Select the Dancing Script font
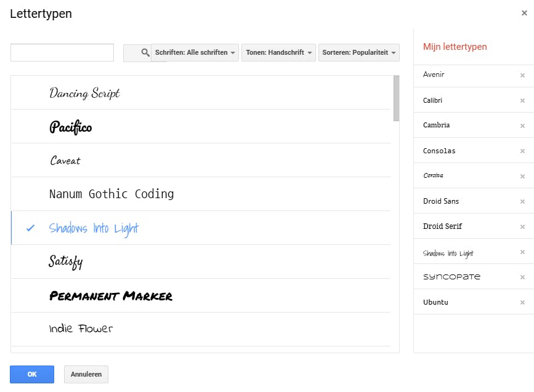 tap(85, 93)
